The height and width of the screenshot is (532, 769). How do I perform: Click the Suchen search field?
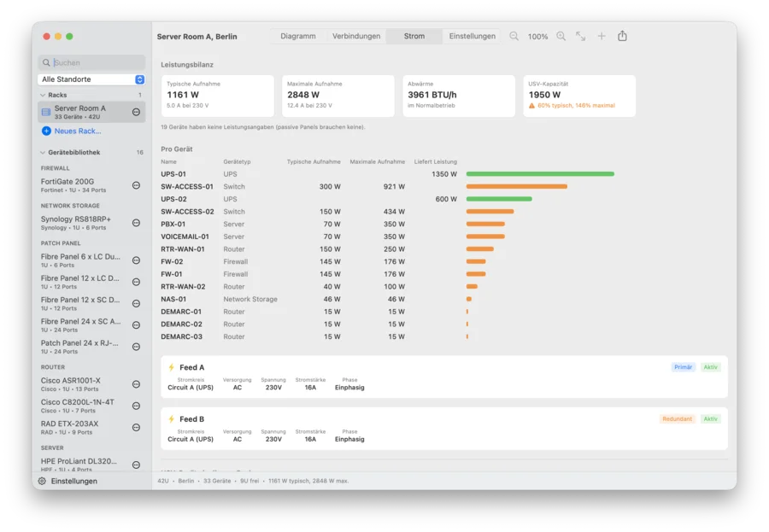pyautogui.click(x=91, y=62)
